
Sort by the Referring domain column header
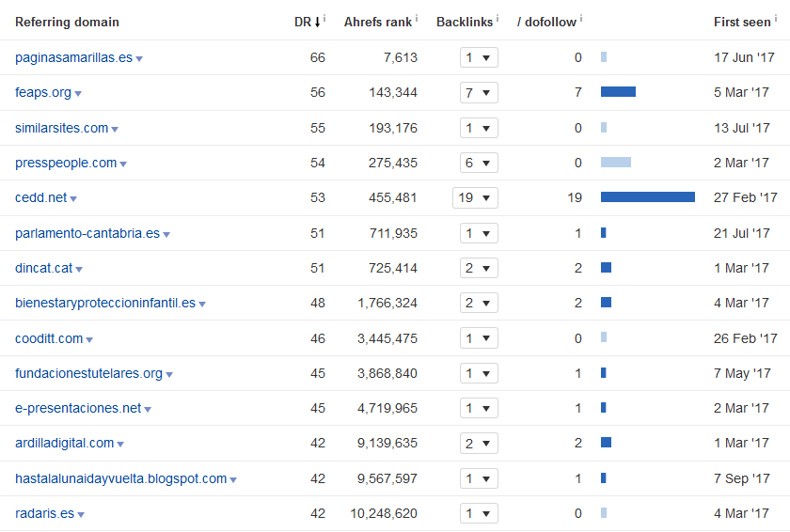(67, 23)
